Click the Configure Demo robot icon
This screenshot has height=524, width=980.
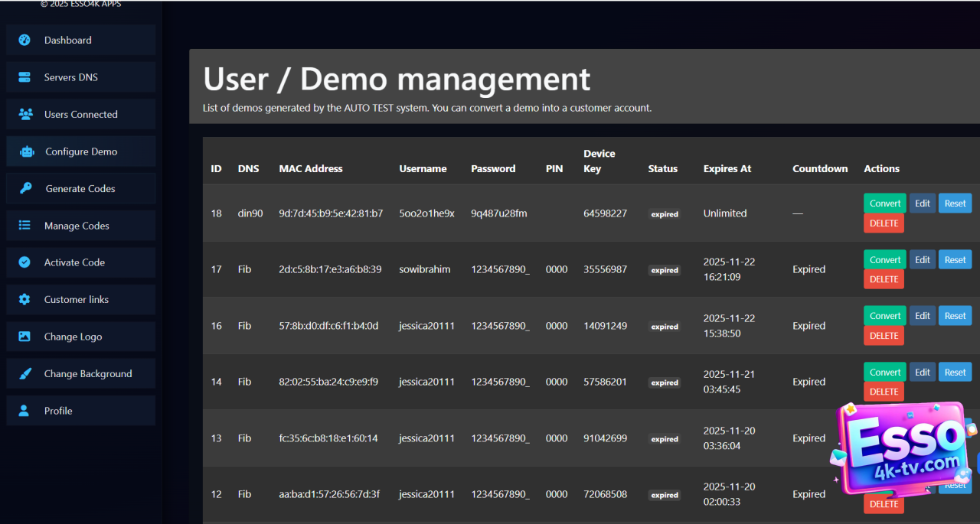27,151
